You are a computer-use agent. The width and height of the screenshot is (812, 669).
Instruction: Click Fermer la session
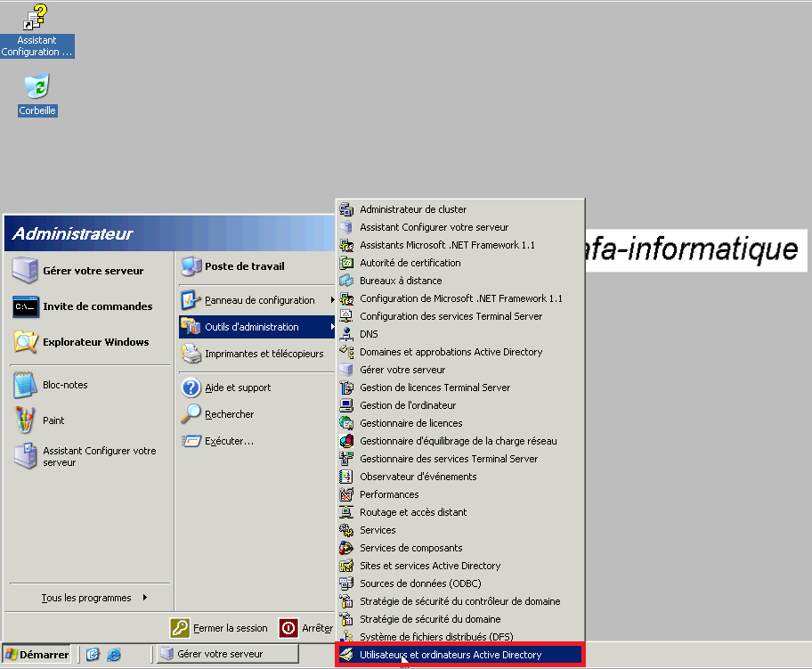point(223,627)
